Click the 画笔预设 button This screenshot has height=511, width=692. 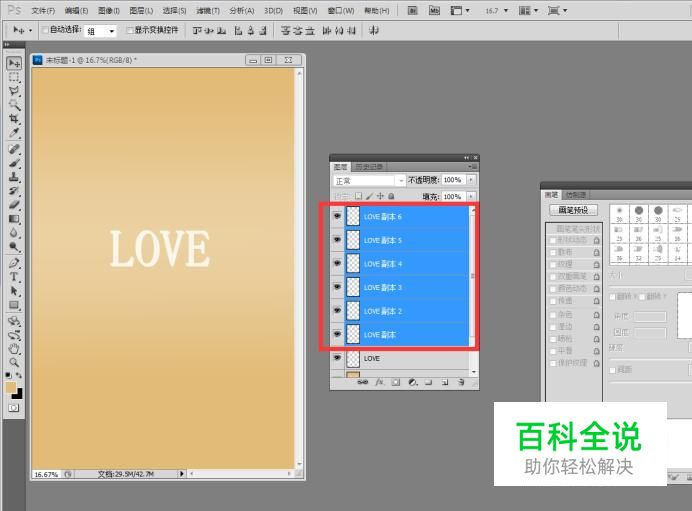574,210
